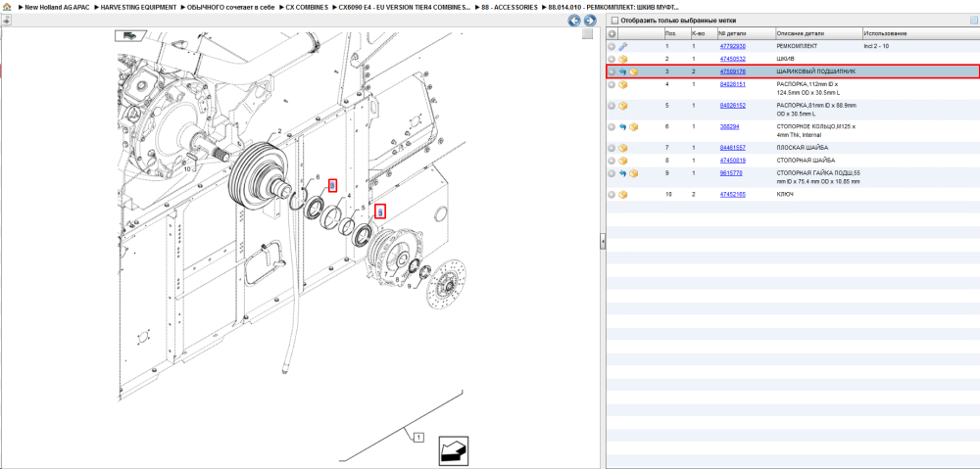Click the wrench icon for РЕМКОМПЛЕКТ row
Screen dimensions: 980x469
click(623, 46)
